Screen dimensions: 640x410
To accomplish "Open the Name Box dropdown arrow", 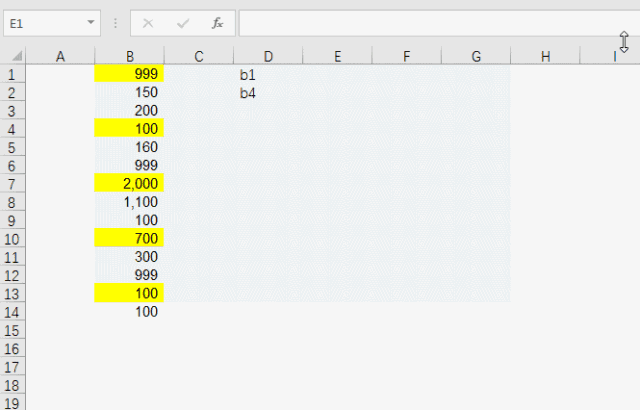I will coord(91,23).
